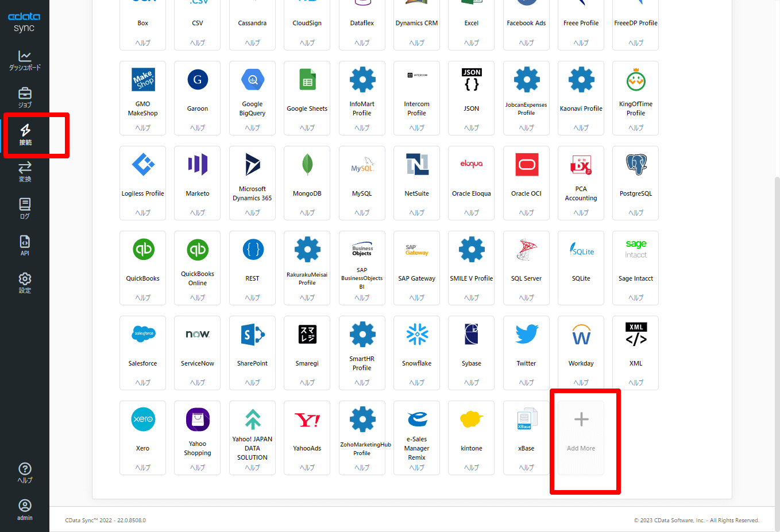Select the NetSuite connector icon
The width and height of the screenshot is (780, 532).
(x=417, y=165)
